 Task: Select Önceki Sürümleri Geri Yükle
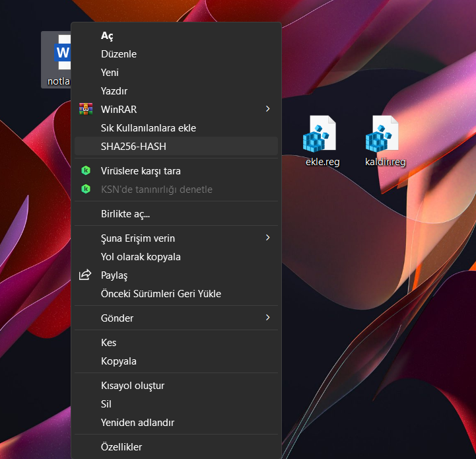tap(160, 294)
